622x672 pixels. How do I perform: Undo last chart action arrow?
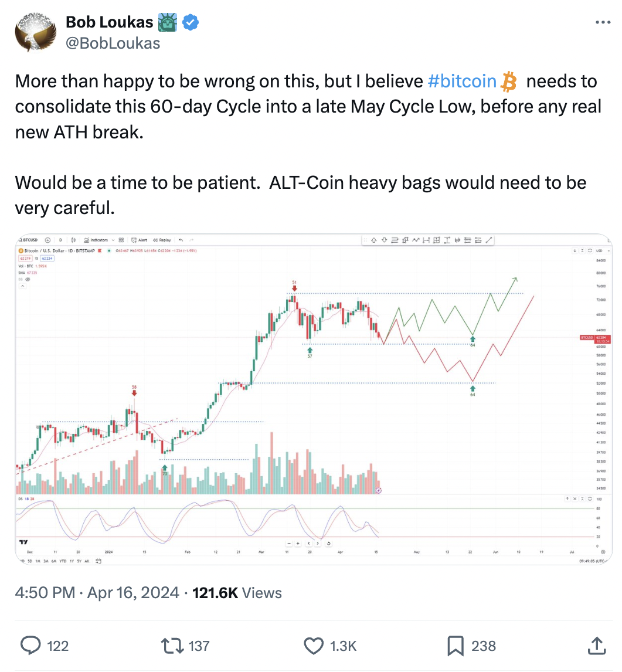181,240
